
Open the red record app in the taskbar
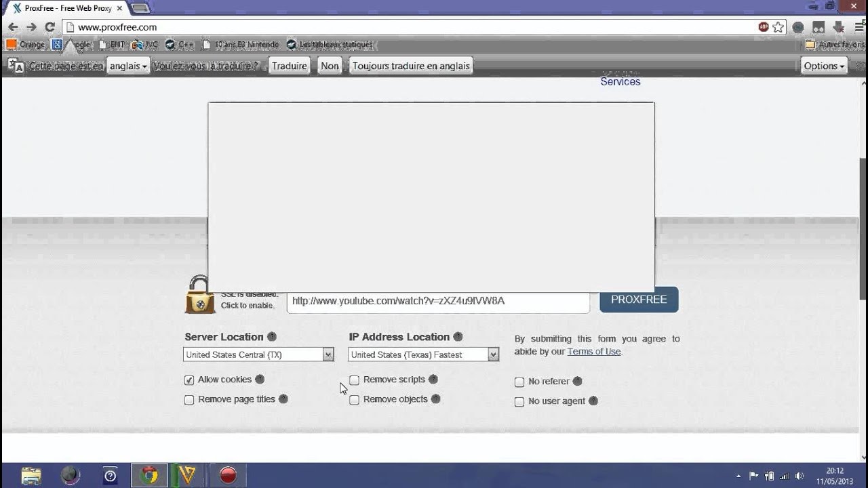[x=228, y=476]
